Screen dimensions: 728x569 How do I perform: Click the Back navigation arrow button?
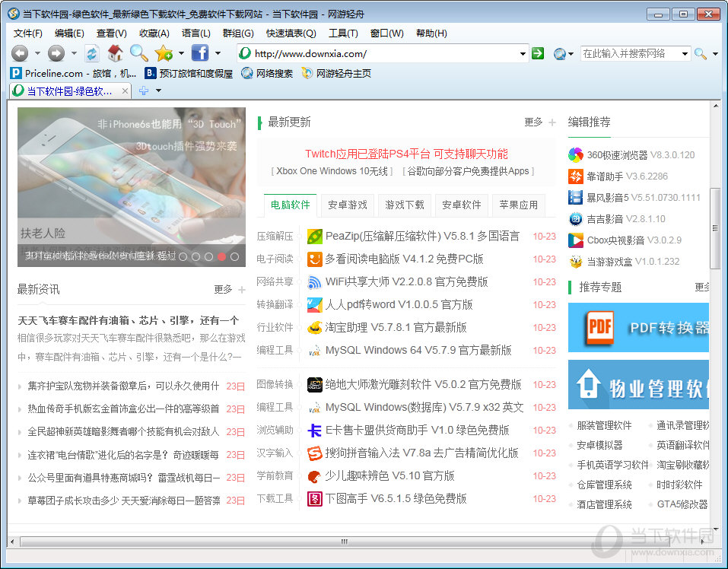pyautogui.click(x=20, y=53)
